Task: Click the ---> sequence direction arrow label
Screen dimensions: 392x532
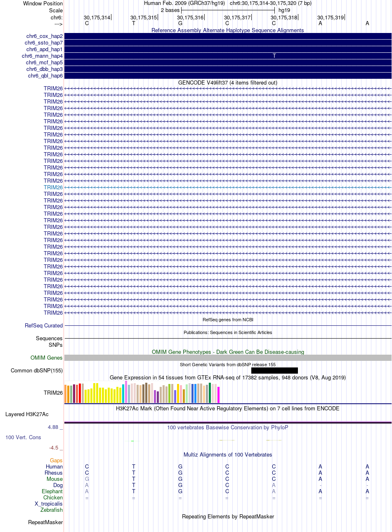Action: 58,24
